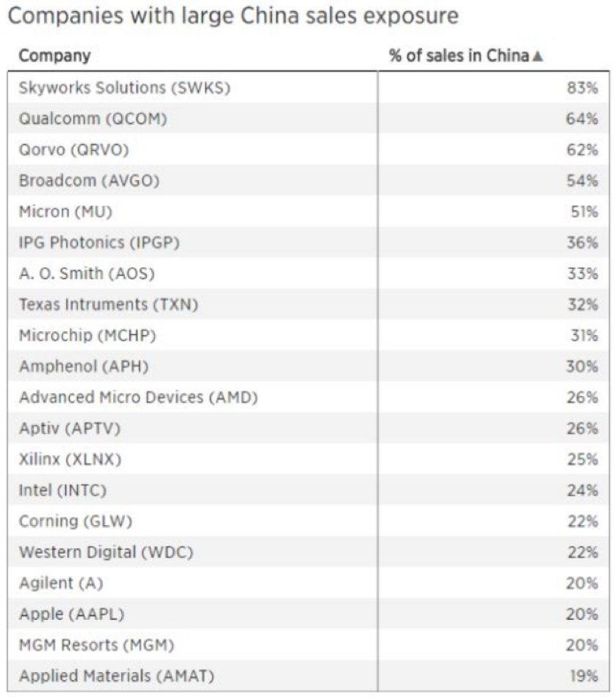Select the Microchip (MCHP) row
This screenshot has width=616, height=697.
coord(88,335)
